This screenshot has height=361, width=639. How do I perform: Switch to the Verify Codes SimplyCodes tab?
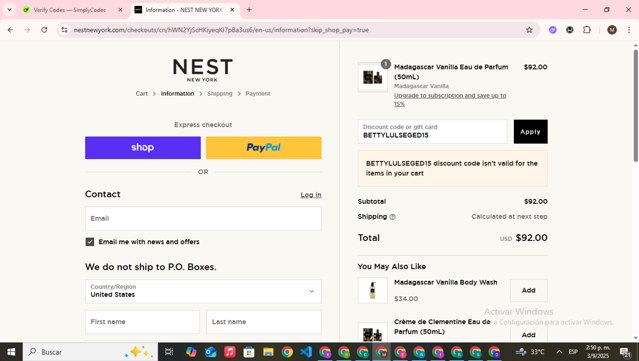[x=69, y=10]
